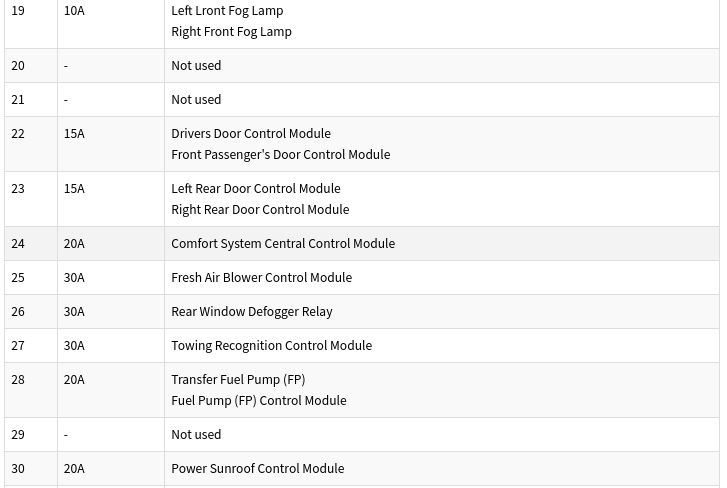The width and height of the screenshot is (727, 488).
Task: Click the Left Front Fog Lamp text
Action: [227, 11]
